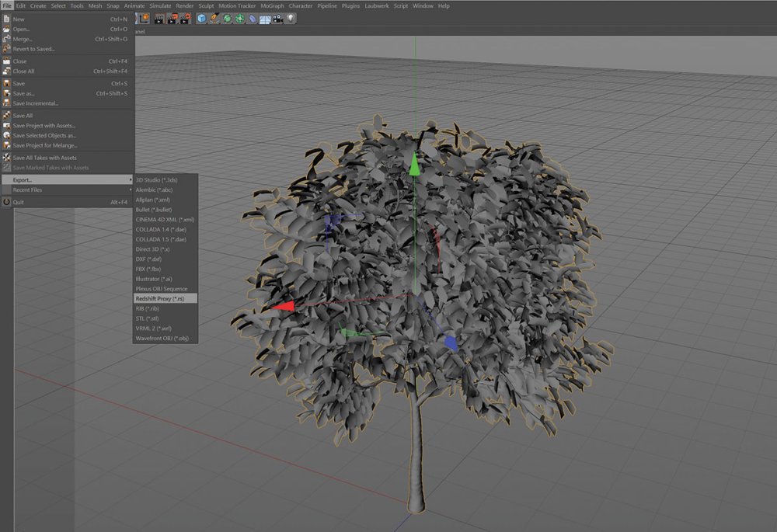Open the Tools menu
777x532 pixels.
pyautogui.click(x=77, y=6)
